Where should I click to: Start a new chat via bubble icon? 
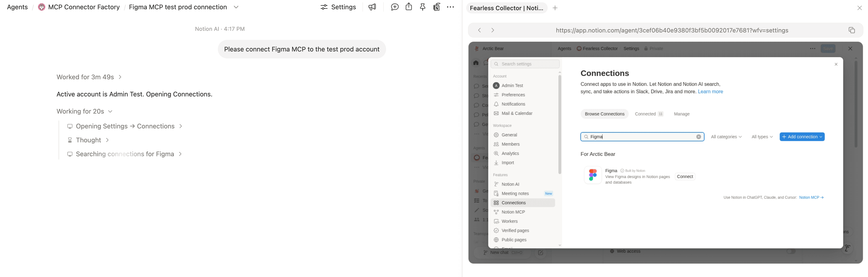click(395, 7)
